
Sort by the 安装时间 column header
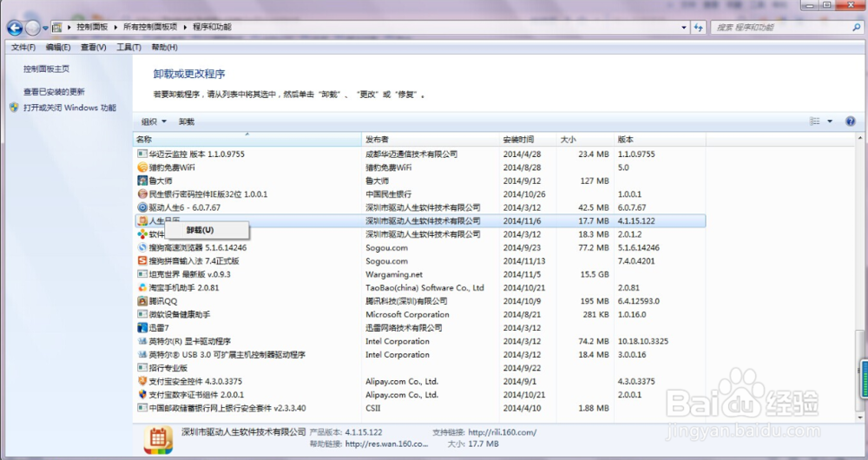click(528, 140)
